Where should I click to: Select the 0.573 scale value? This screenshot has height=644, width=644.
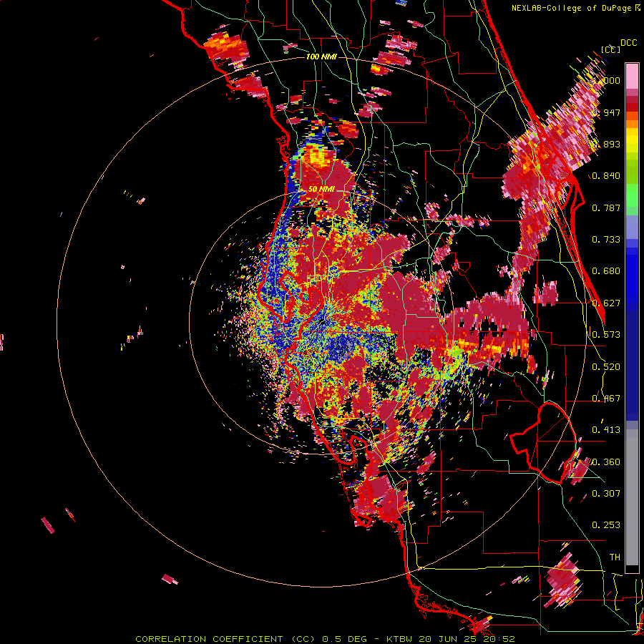[x=606, y=335]
